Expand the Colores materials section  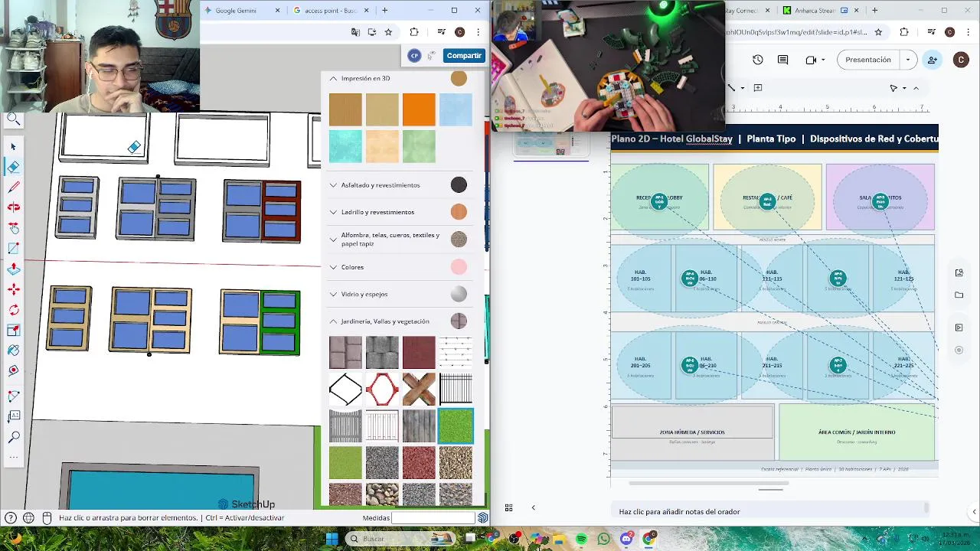pyautogui.click(x=333, y=267)
